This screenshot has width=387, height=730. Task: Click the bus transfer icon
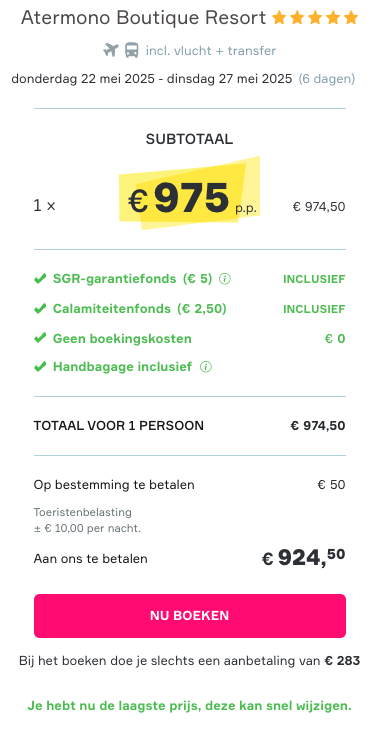coord(132,50)
